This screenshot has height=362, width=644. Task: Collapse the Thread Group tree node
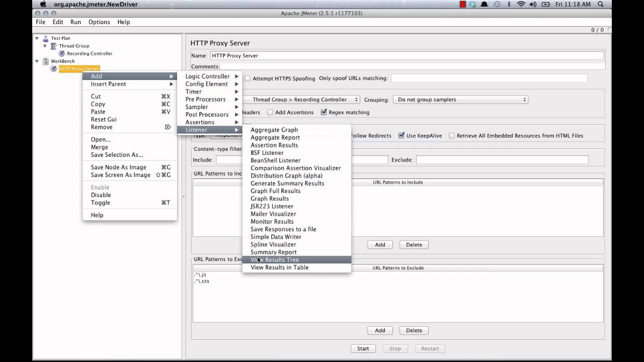[45, 46]
